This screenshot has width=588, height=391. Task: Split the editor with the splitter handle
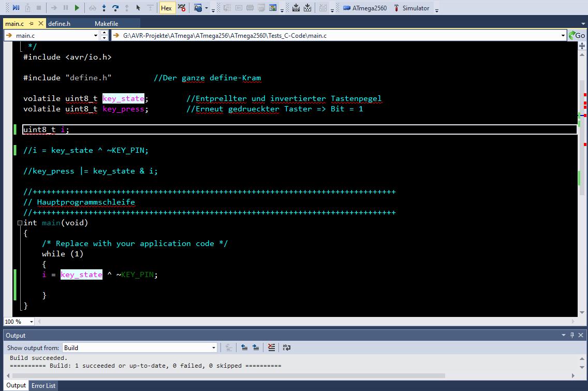coord(582,46)
